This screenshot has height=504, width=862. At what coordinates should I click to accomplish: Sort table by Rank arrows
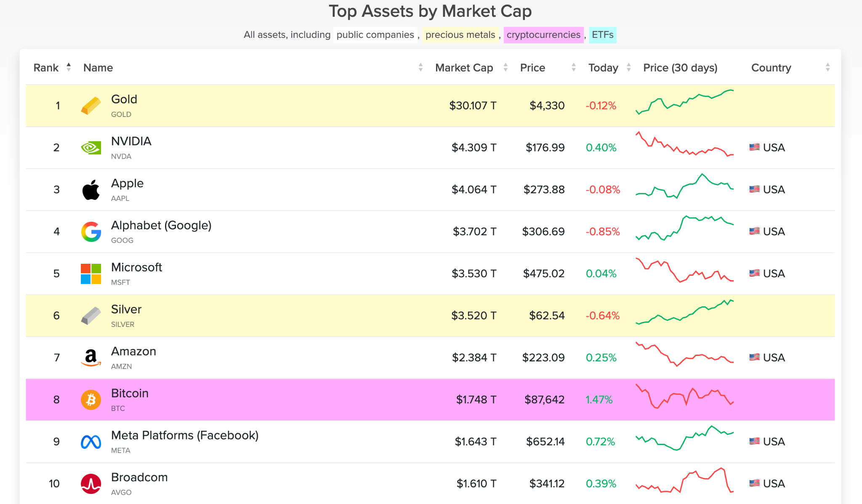(69, 67)
